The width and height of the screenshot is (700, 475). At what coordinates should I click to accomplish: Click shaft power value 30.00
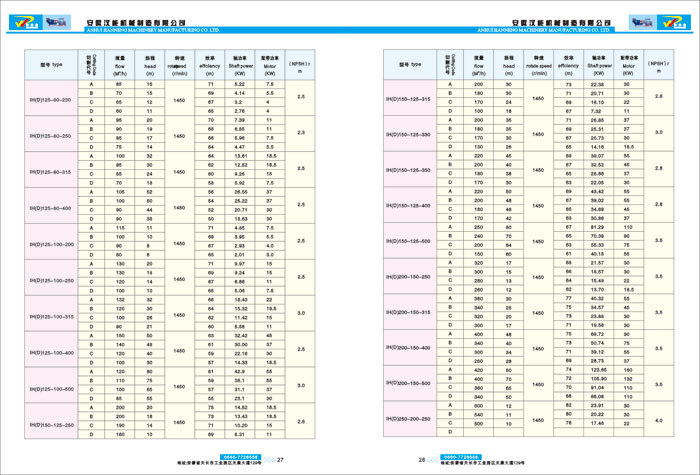click(x=241, y=345)
